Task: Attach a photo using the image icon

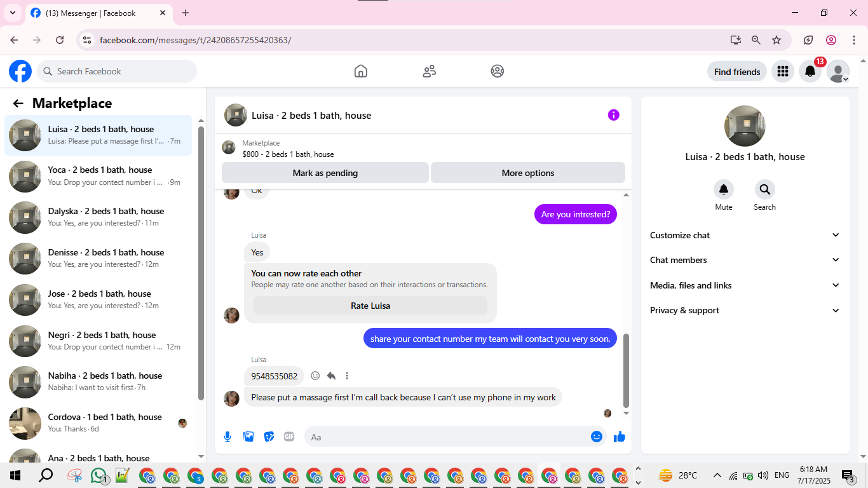Action: [x=248, y=437]
